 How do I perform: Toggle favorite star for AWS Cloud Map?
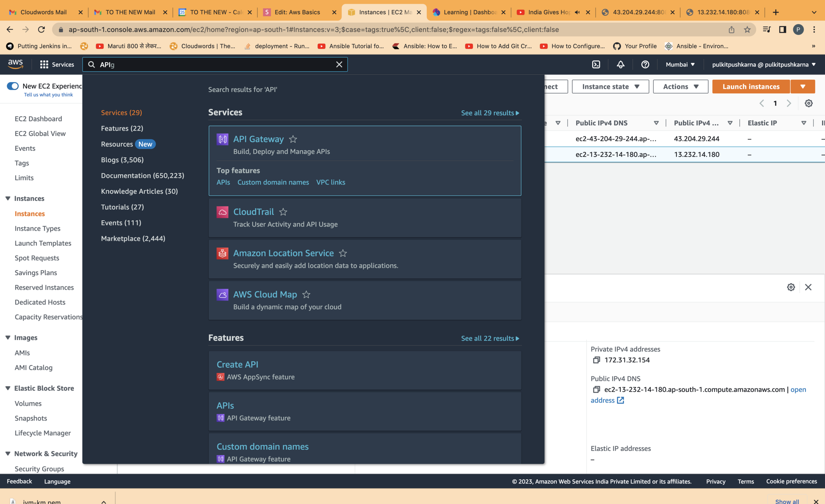click(306, 295)
